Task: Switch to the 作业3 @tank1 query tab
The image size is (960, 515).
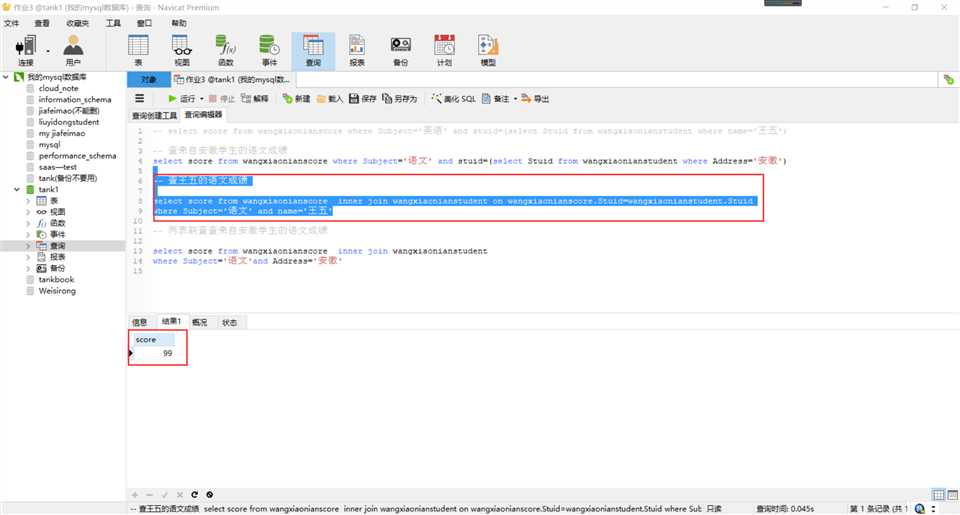Action: [x=233, y=80]
